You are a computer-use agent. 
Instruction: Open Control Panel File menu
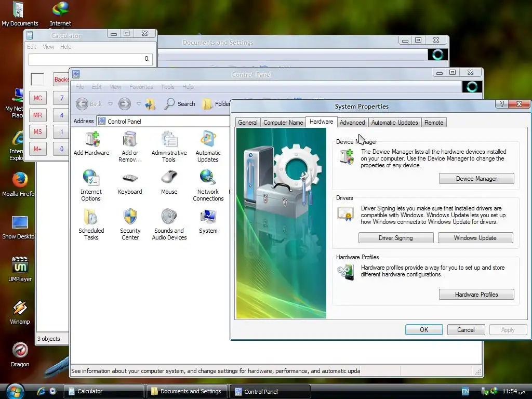(x=79, y=87)
